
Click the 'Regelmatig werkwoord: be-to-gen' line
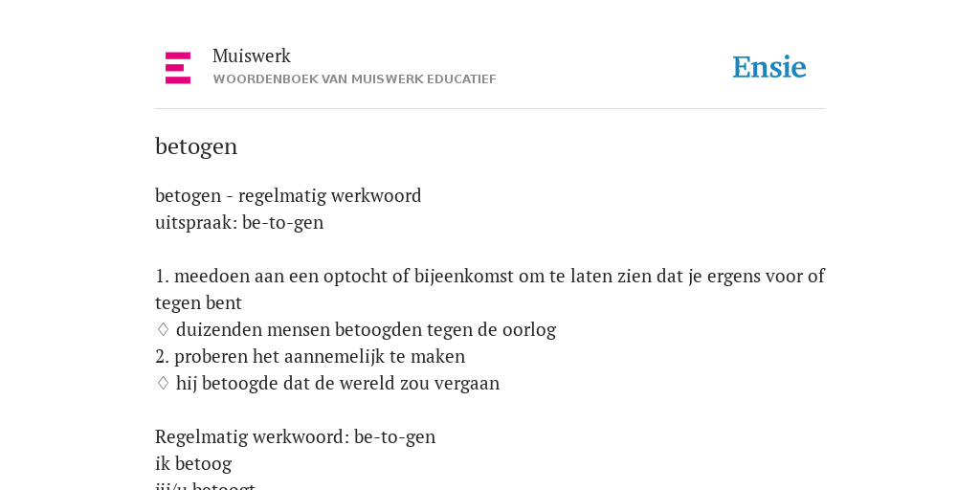[x=295, y=436]
